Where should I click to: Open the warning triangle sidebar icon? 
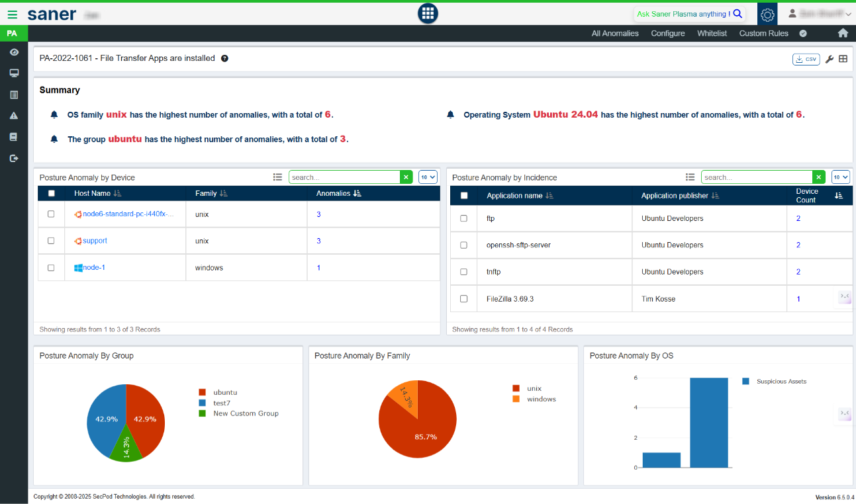13,116
